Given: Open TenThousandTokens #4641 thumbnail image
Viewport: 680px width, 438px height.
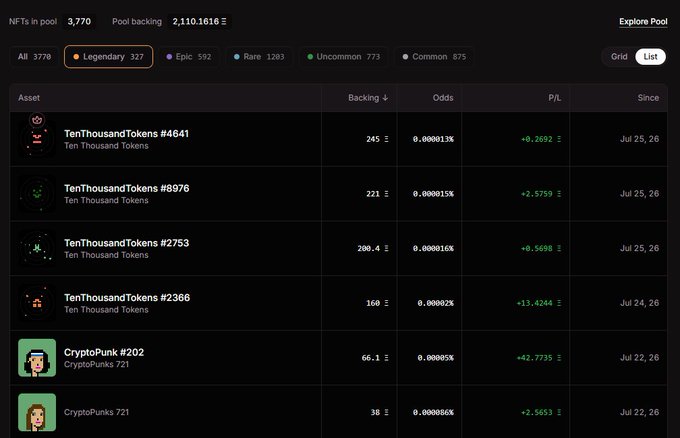Looking at the screenshot, I should [37, 139].
